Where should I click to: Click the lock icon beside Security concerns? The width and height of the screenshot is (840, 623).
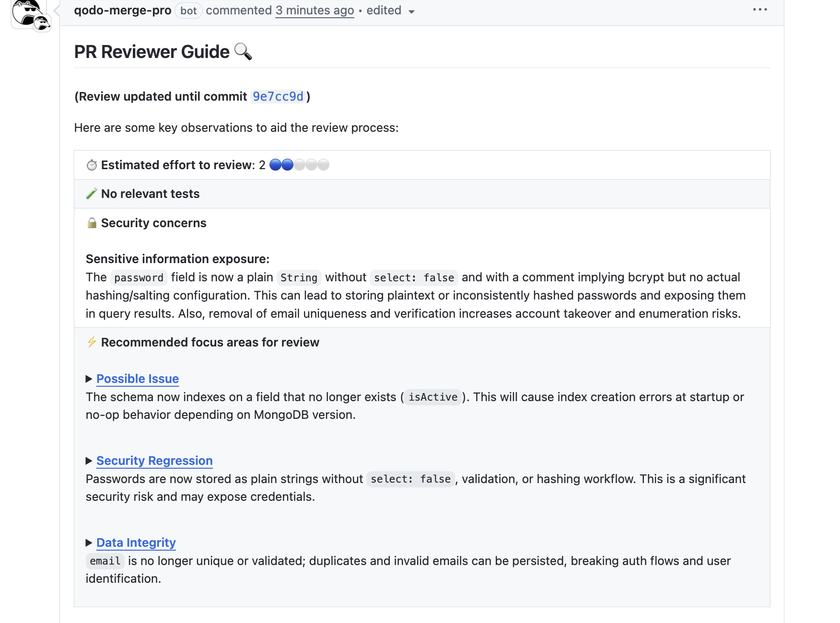pyautogui.click(x=92, y=223)
